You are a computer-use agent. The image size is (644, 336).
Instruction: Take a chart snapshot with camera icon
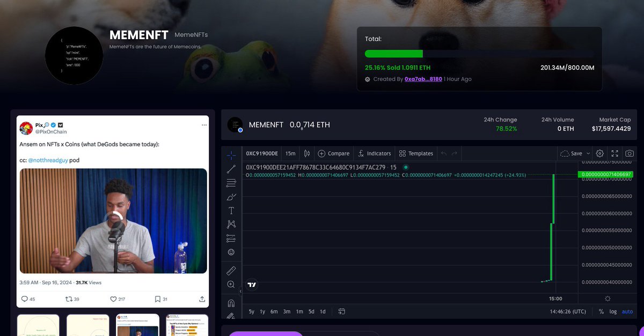[x=630, y=153]
